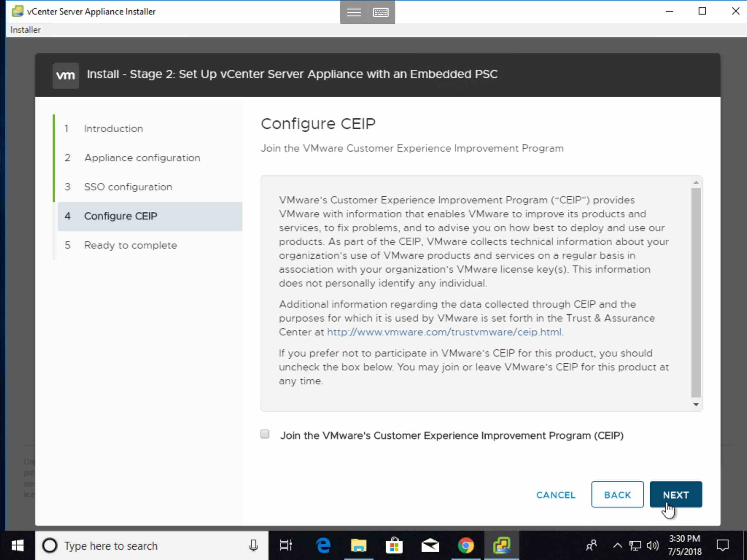This screenshot has height=560, width=747.
Task: Launch Google Chrome from the taskbar
Action: [466, 545]
